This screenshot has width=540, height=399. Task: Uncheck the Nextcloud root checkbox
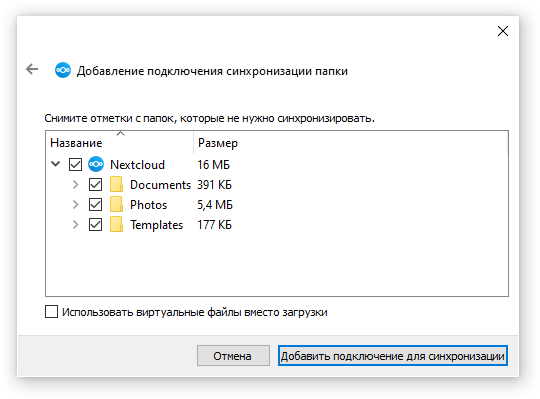[x=75, y=165]
